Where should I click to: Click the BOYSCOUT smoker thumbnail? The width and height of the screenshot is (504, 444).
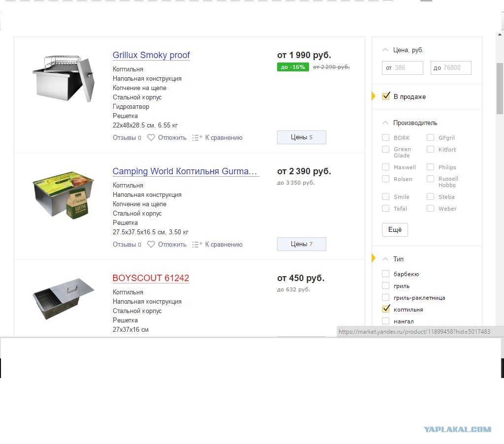(63, 299)
